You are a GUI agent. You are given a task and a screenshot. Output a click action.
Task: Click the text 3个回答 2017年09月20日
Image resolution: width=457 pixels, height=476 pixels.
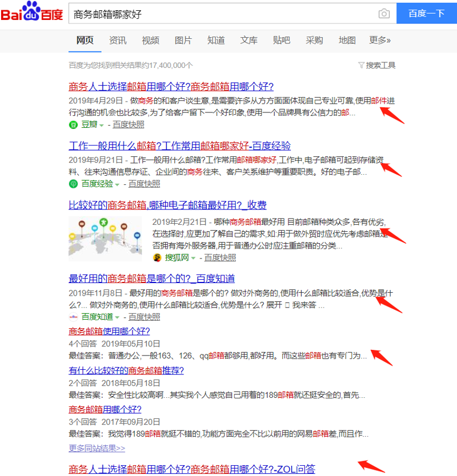(x=114, y=422)
